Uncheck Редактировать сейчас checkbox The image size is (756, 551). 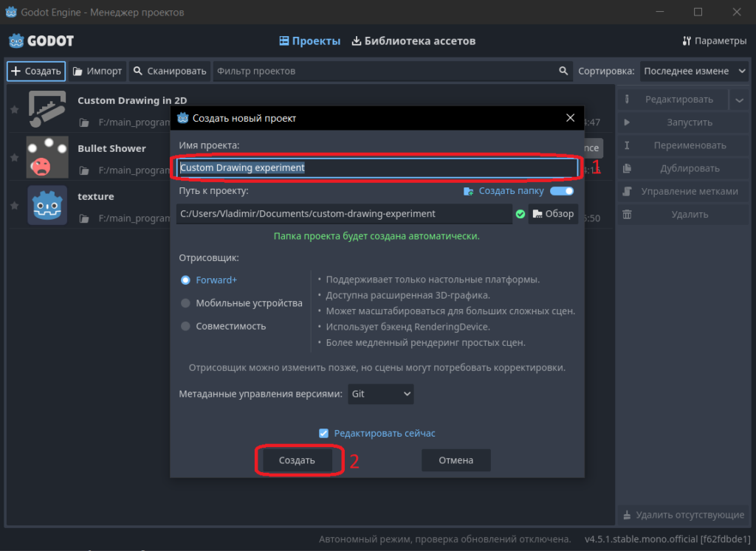(324, 434)
